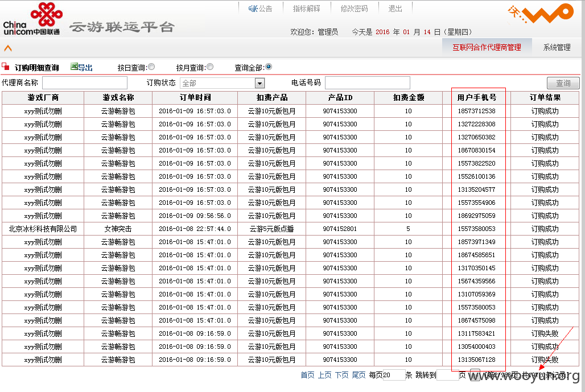585x392 pixels.
Task: Click the 扣费金额 column header
Action: [409, 98]
